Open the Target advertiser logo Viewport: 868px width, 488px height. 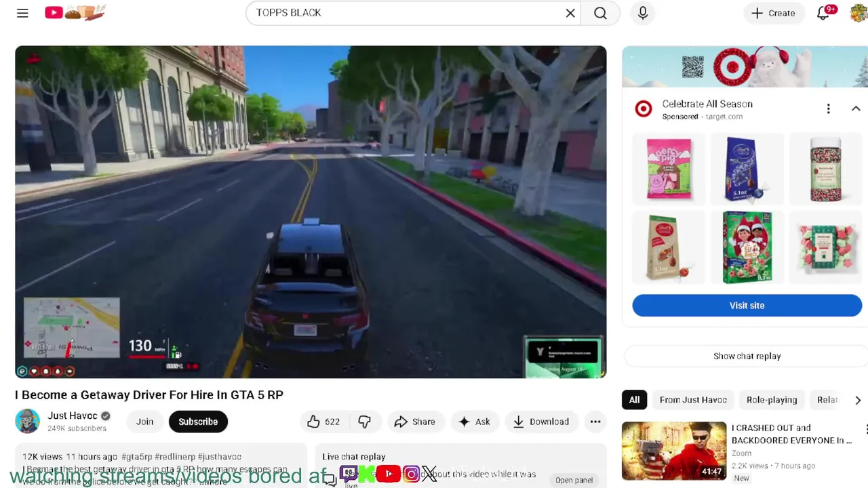click(x=643, y=109)
